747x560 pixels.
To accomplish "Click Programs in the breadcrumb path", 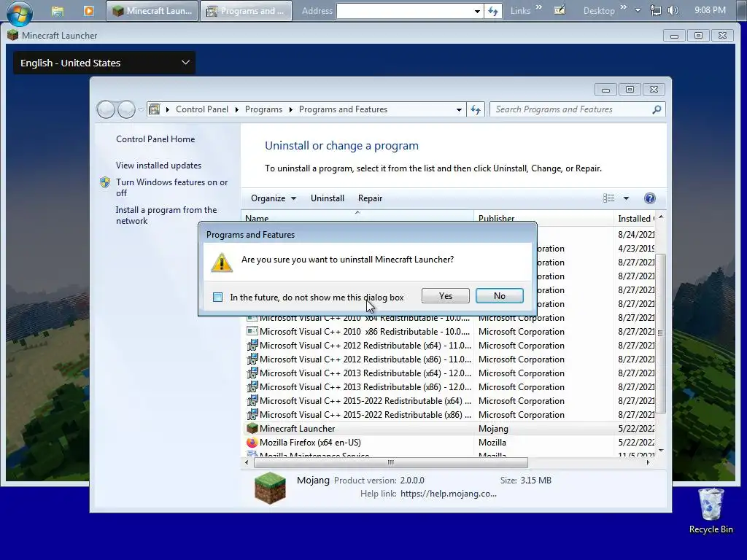I will point(263,109).
